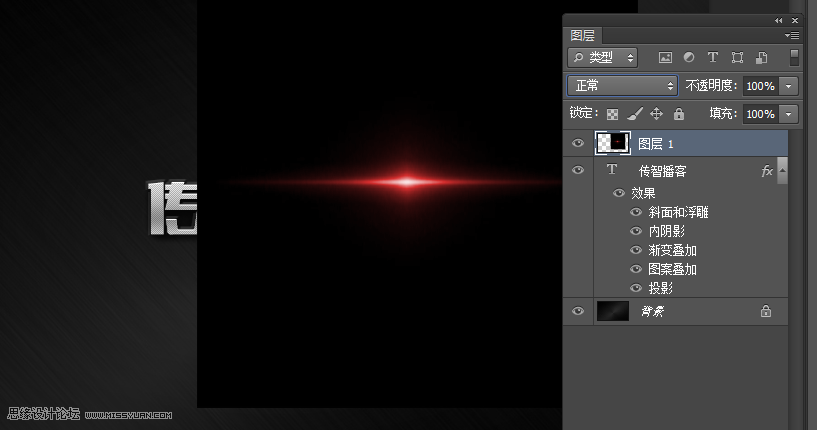Select the 图层 1 layer name
817x430 pixels.
coord(656,144)
